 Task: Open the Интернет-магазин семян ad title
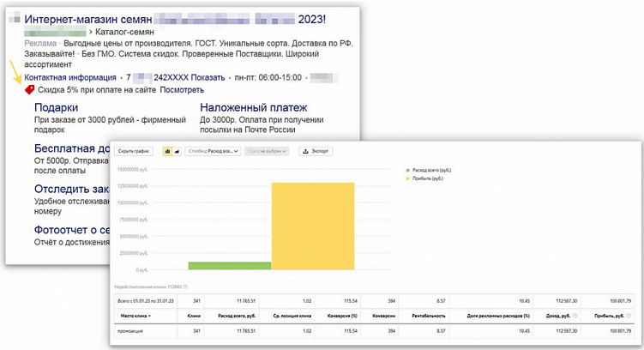tap(175, 20)
